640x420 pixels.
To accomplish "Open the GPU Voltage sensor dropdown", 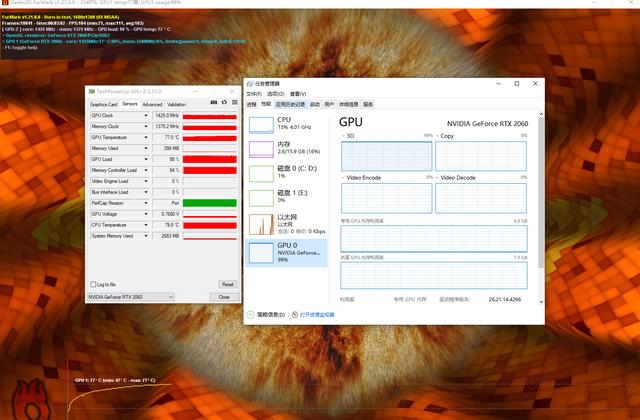I will [146, 214].
